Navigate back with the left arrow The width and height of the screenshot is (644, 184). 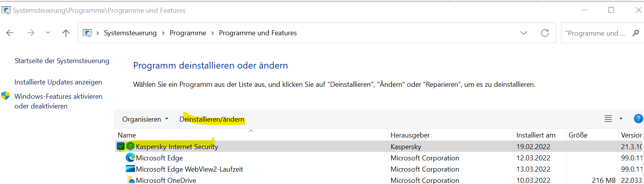click(10, 33)
